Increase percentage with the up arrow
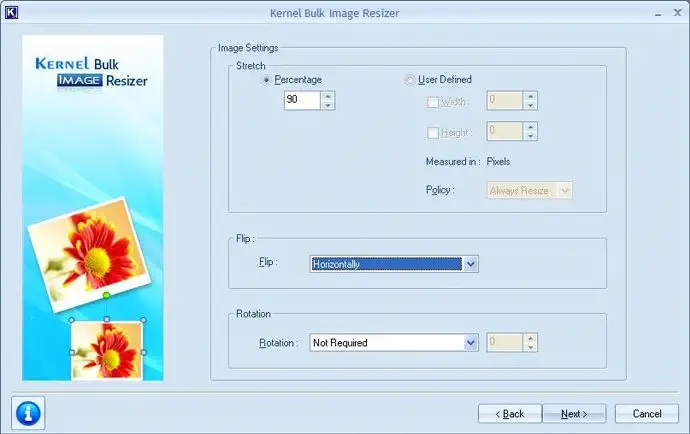The image size is (690, 434). [x=328, y=96]
